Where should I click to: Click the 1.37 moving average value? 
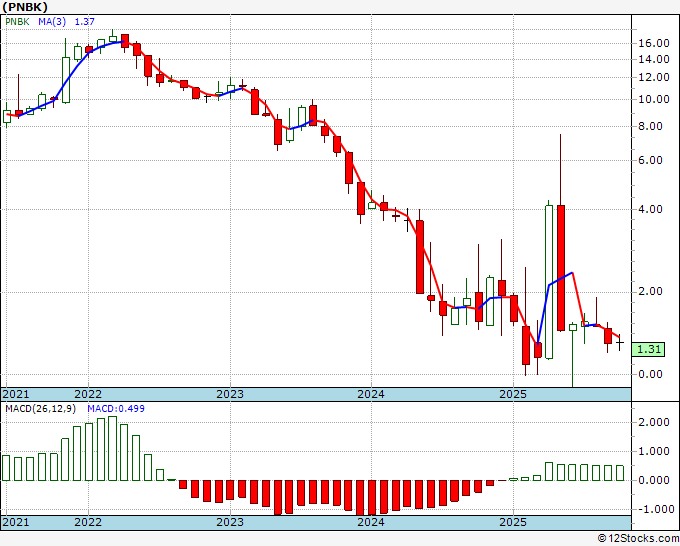(x=85, y=22)
